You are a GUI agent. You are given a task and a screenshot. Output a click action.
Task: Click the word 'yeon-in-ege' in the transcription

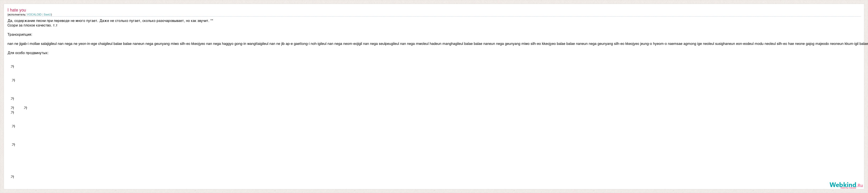point(88,44)
